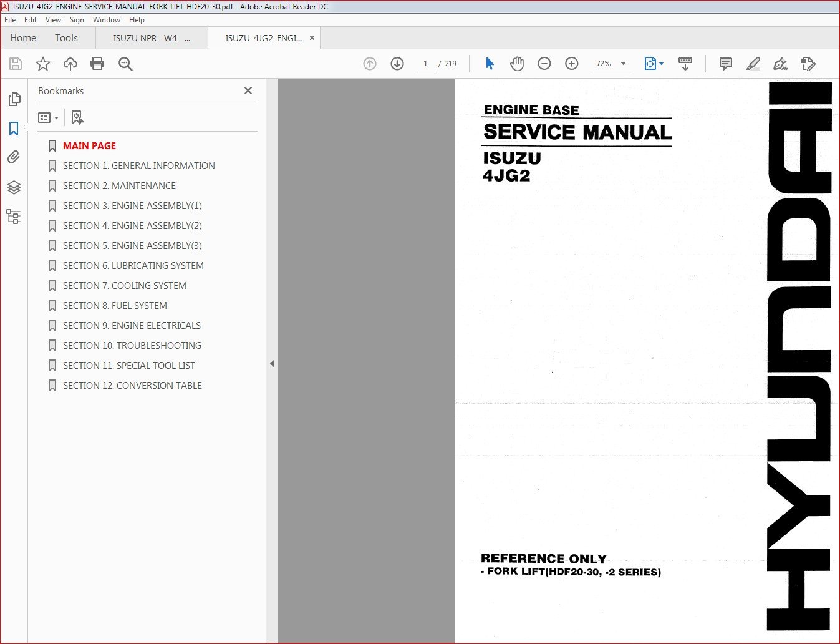The height and width of the screenshot is (644, 840).
Task: Activate the Hand pan tool
Action: (517, 64)
